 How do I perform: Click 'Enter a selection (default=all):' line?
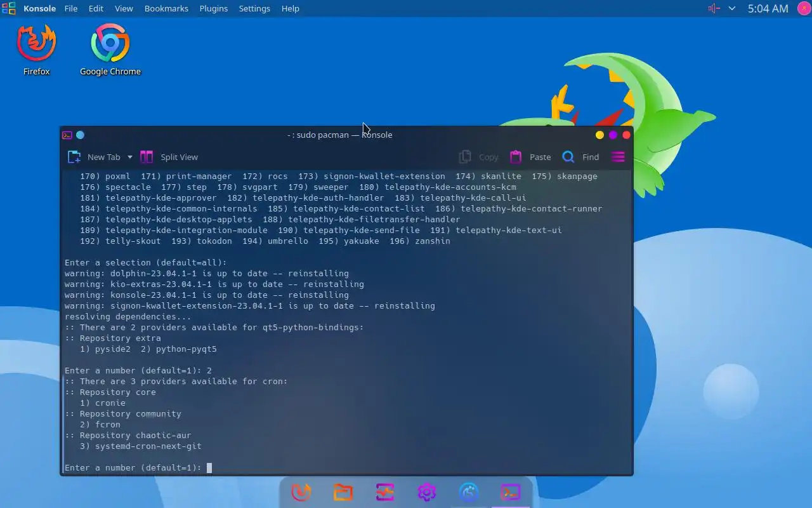coord(146,263)
